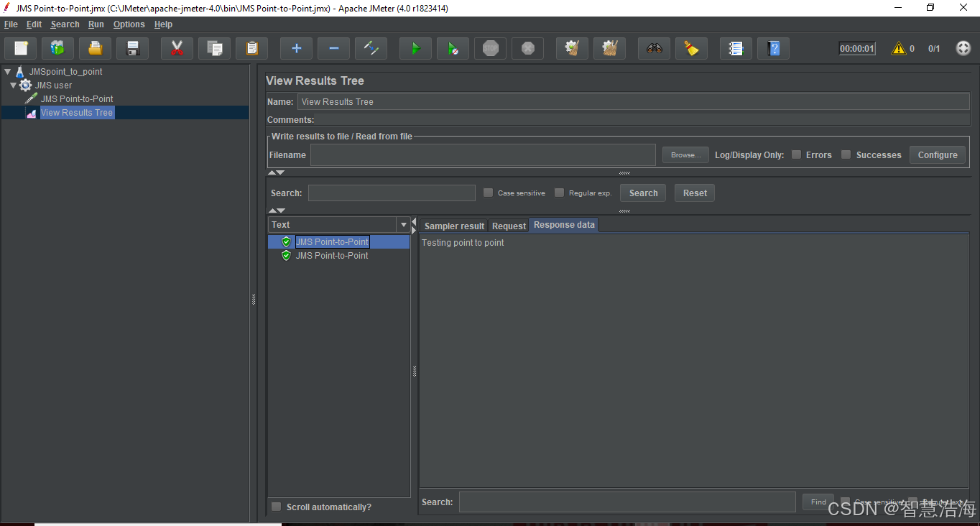980x526 pixels.
Task: Click the 'Testing point to point' response text
Action: pyautogui.click(x=463, y=243)
